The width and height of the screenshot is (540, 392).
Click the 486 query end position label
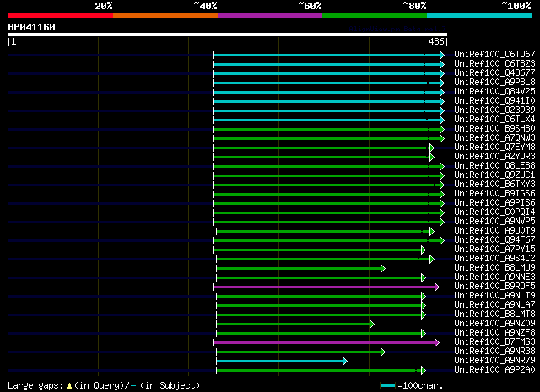(x=436, y=41)
